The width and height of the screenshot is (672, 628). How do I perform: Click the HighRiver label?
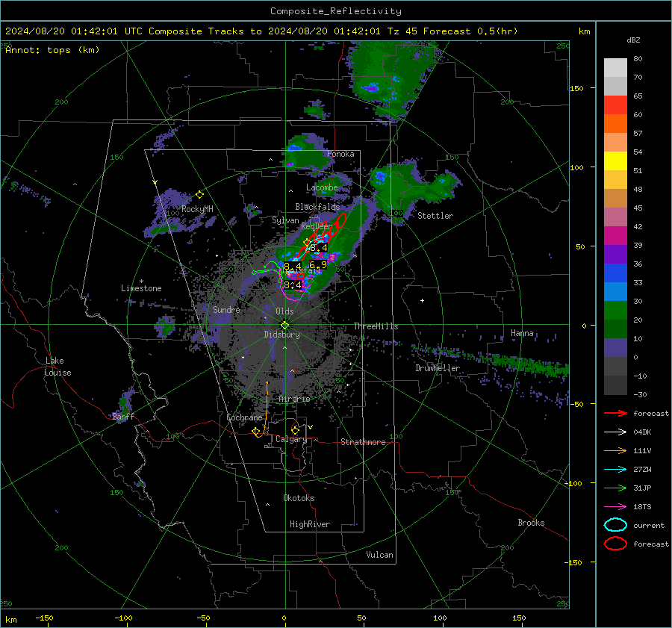(x=310, y=524)
